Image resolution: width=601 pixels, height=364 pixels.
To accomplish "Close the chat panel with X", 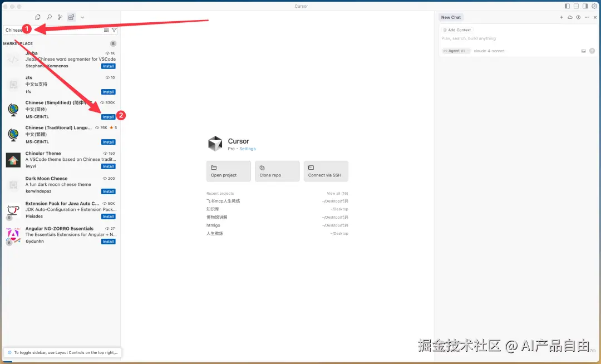I will click(x=595, y=17).
